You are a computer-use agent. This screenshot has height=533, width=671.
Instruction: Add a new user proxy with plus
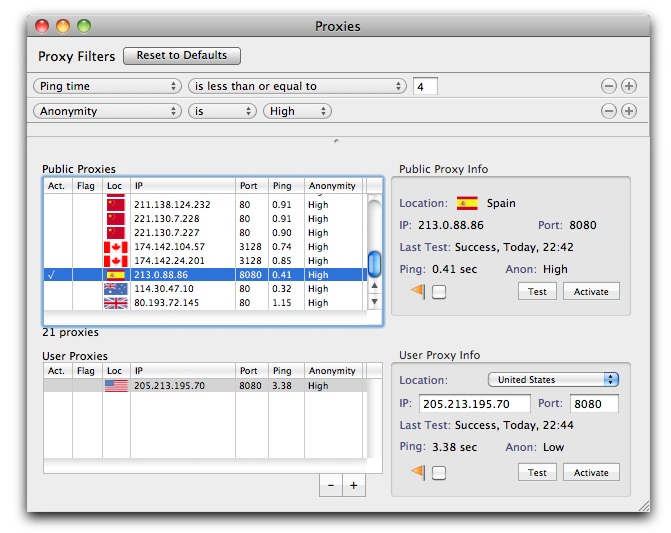(354, 485)
